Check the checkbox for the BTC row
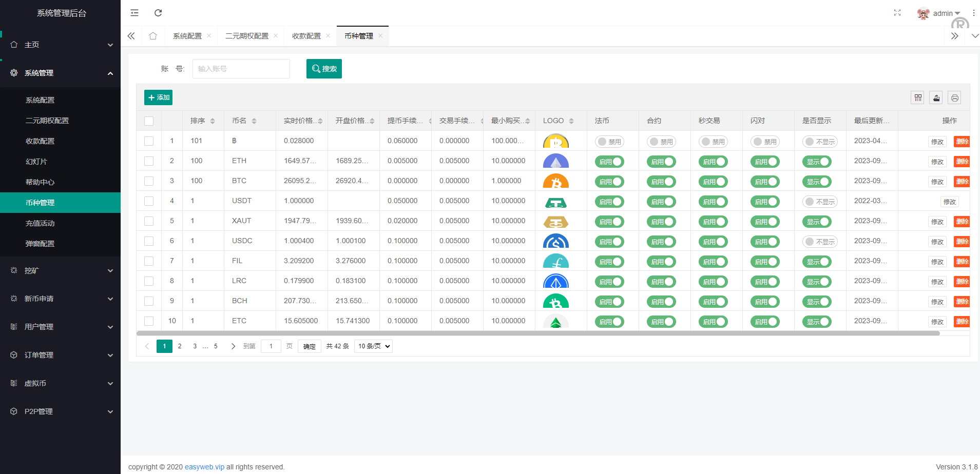Viewport: 980px width, 474px height. click(x=149, y=181)
